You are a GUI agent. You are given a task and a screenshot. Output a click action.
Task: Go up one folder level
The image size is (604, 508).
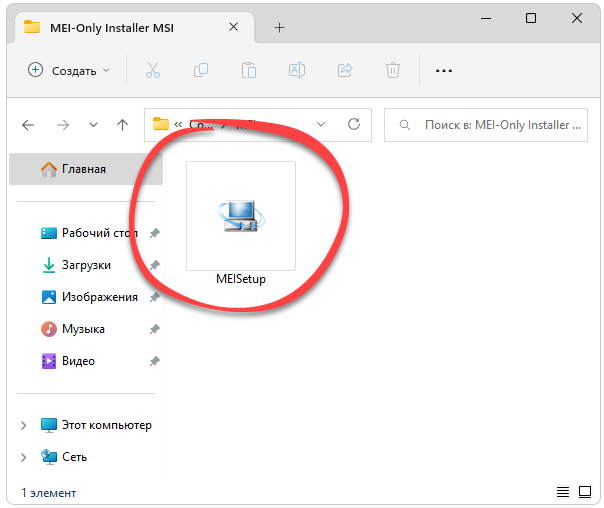tap(122, 125)
